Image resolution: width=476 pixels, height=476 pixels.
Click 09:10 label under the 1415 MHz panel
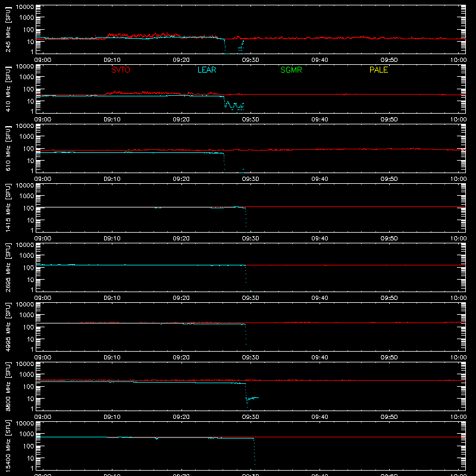pyautogui.click(x=112, y=239)
